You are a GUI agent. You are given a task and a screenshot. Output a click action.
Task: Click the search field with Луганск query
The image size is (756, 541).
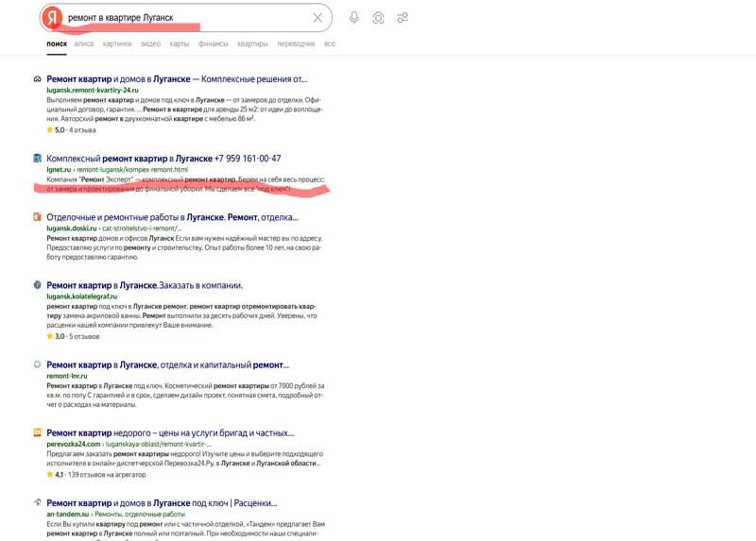(x=185, y=18)
